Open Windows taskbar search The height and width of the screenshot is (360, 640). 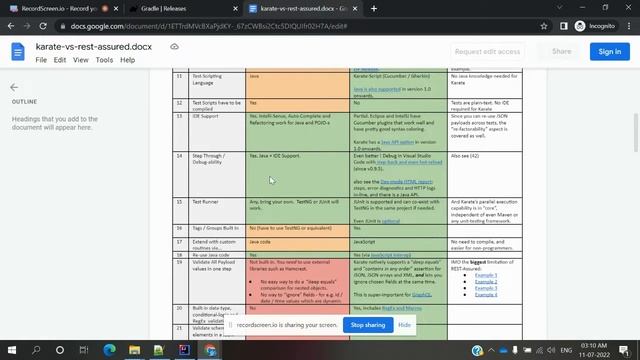pyautogui.click(x=36, y=350)
